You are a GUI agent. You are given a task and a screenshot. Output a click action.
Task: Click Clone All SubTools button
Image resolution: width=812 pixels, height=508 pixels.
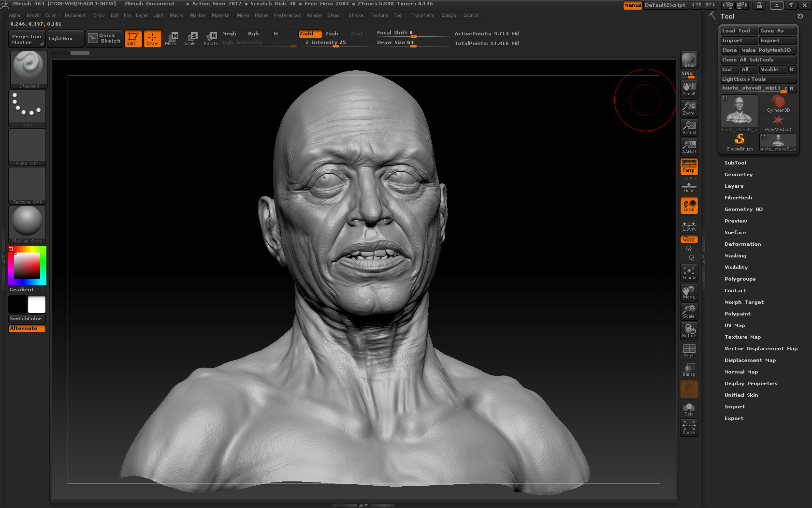(x=758, y=60)
